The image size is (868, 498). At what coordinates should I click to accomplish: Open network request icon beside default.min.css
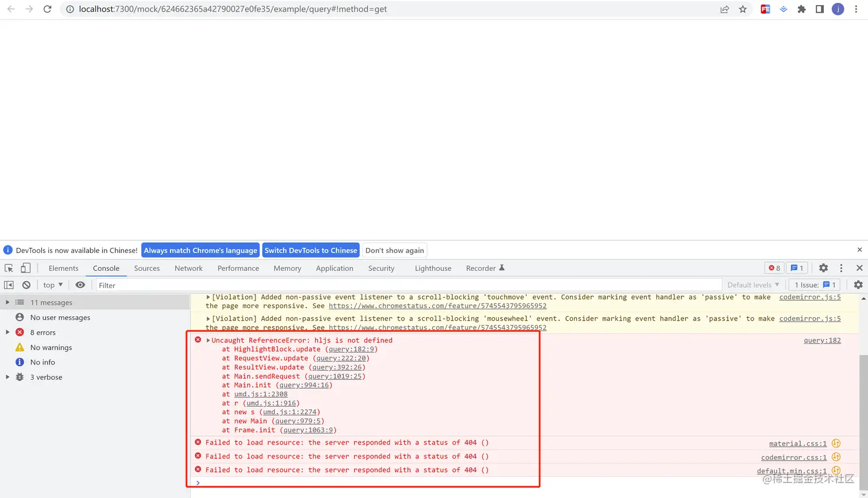[x=836, y=471]
